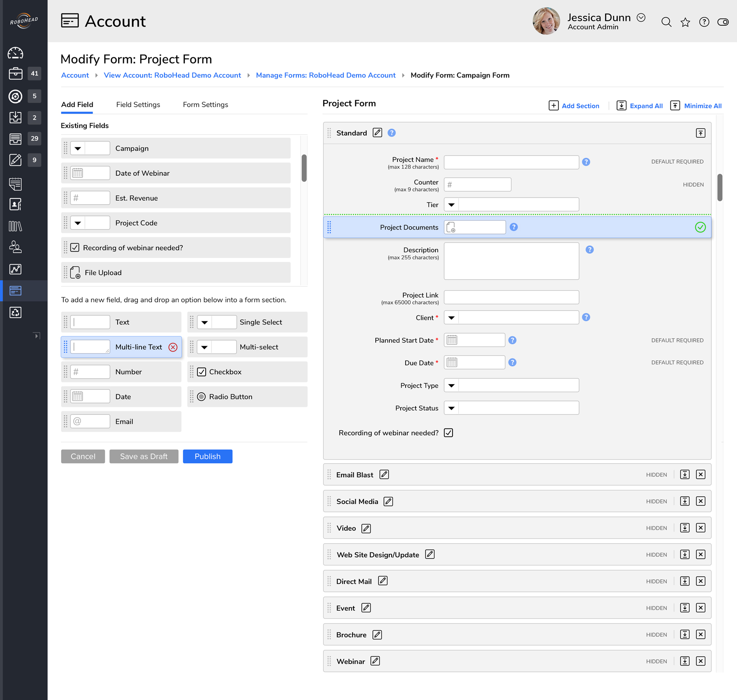Click the Existing Fields list scrollbar
Screen dimensions: 737x700
(304, 168)
